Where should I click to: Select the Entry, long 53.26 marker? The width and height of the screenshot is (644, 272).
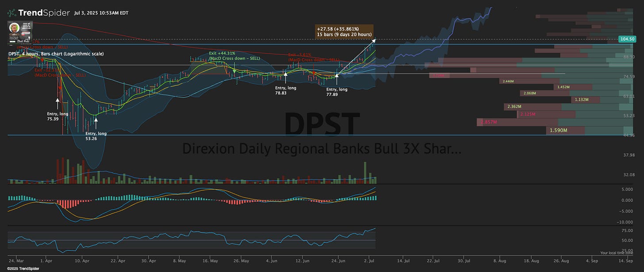96,136
